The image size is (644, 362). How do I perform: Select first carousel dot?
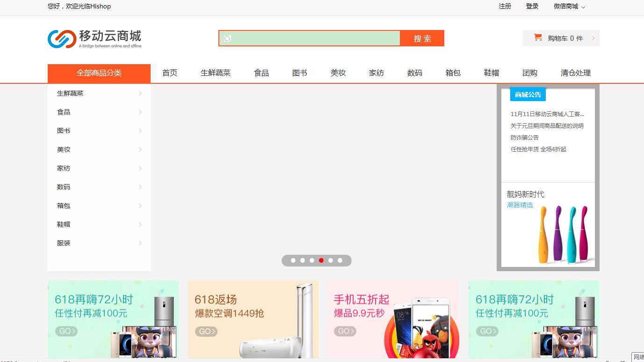[293, 260]
